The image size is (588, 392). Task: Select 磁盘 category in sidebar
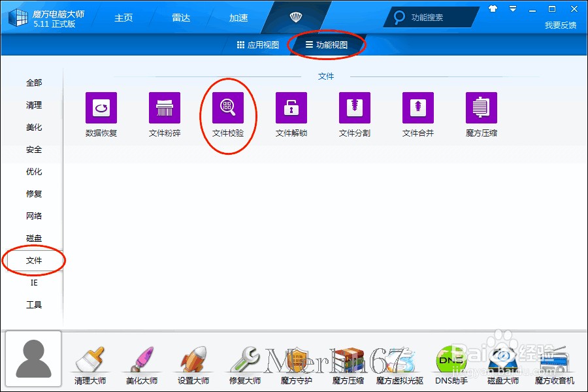34,238
